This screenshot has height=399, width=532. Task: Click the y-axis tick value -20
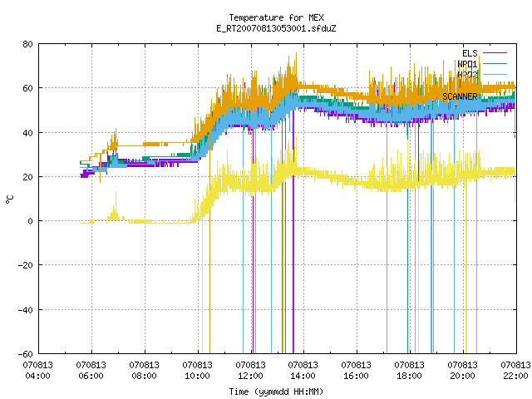26,265
